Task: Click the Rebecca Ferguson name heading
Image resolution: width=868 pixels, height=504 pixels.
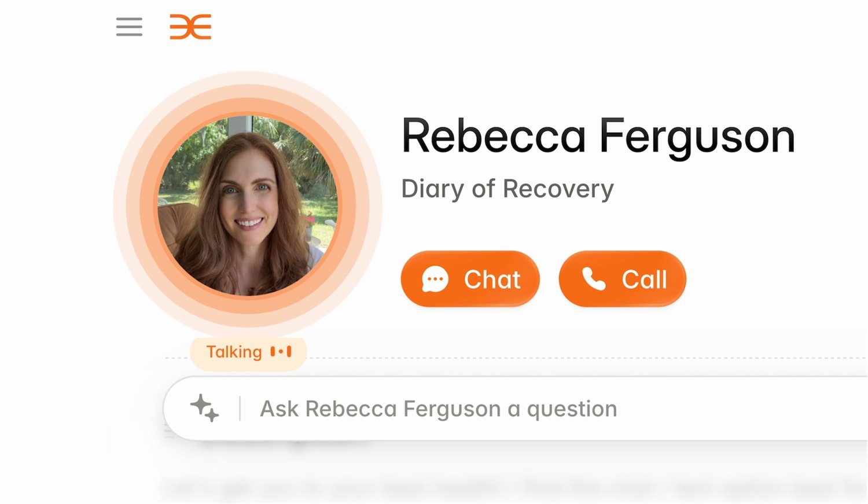Action: [598, 137]
